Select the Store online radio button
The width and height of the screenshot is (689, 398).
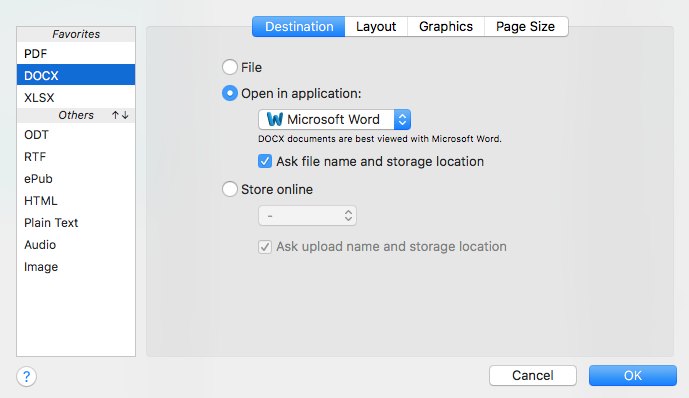click(230, 189)
